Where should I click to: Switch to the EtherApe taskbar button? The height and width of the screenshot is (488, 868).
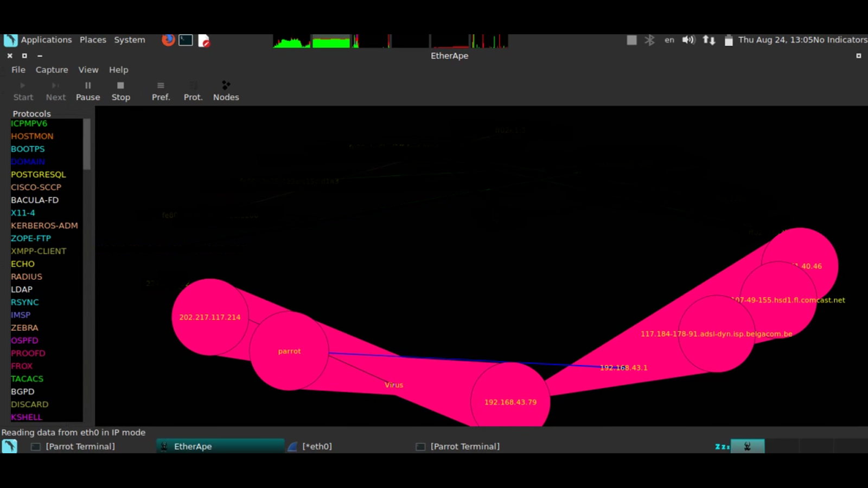click(x=220, y=446)
